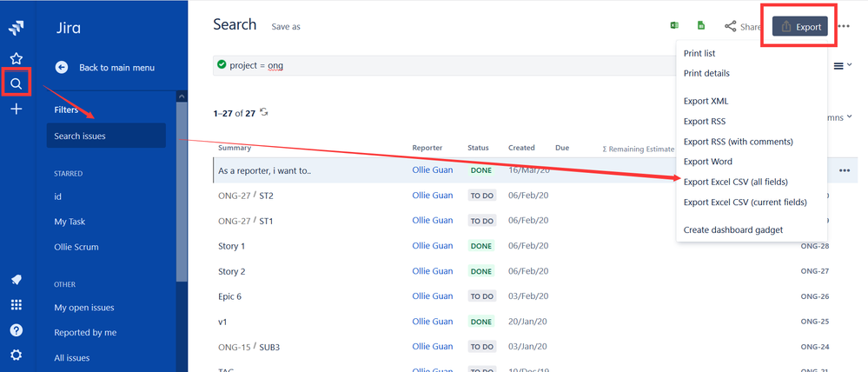Click the sidebar vertical scrollbar
This screenshot has width=868, height=372.
[182, 191]
